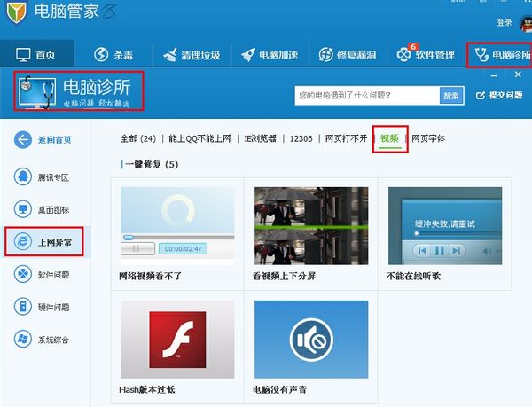
Task: Click the 提交问题 link
Action: [498, 95]
